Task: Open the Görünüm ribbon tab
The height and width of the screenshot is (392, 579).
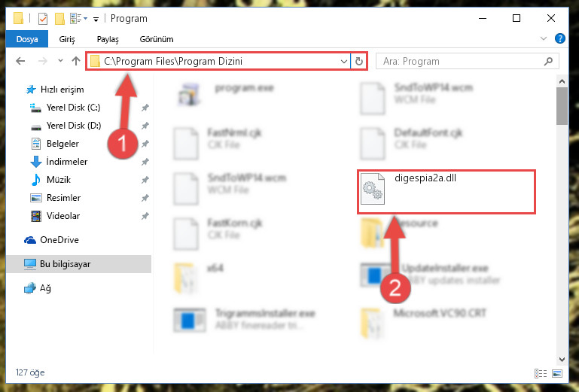Action: [157, 39]
